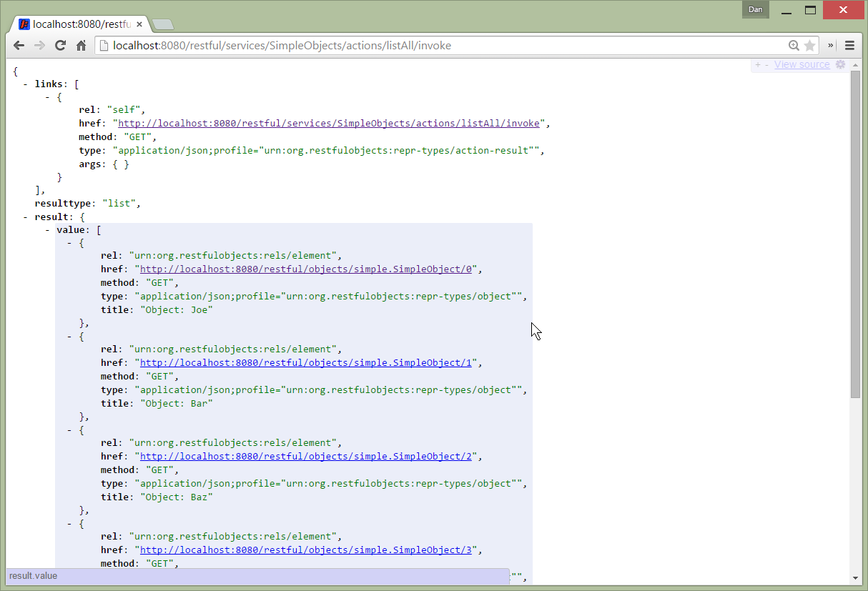Open the JSON viewer settings gear

pyautogui.click(x=841, y=64)
